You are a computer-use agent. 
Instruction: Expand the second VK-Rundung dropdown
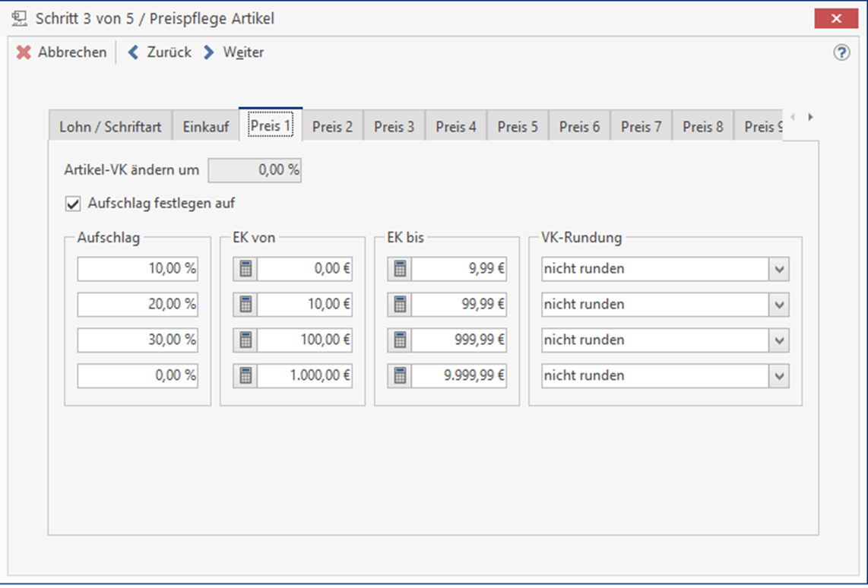tap(779, 305)
